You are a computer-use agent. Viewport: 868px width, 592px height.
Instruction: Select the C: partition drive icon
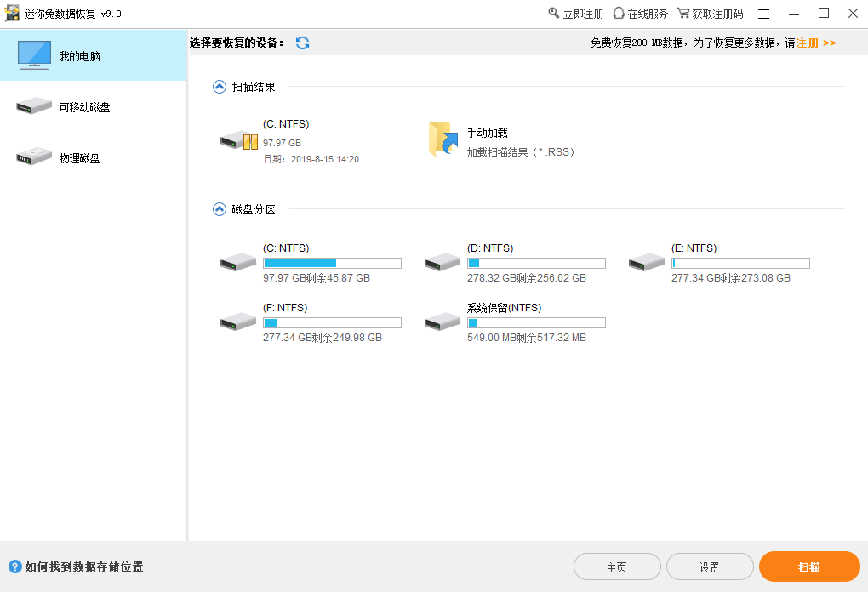(238, 262)
